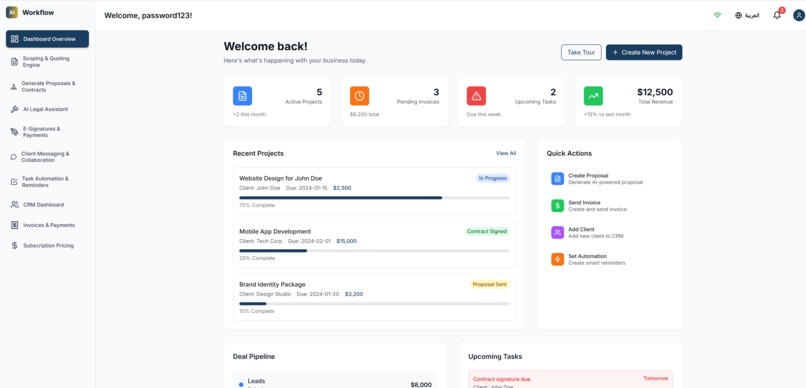The image size is (806, 388).
Task: Open Scoping & Quoting Engine
Action: 47,62
